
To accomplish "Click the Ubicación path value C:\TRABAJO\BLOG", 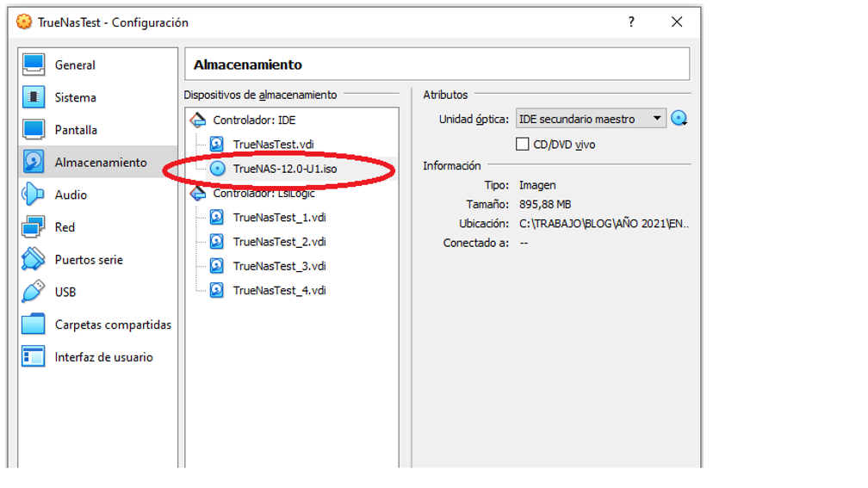I will coord(604,224).
